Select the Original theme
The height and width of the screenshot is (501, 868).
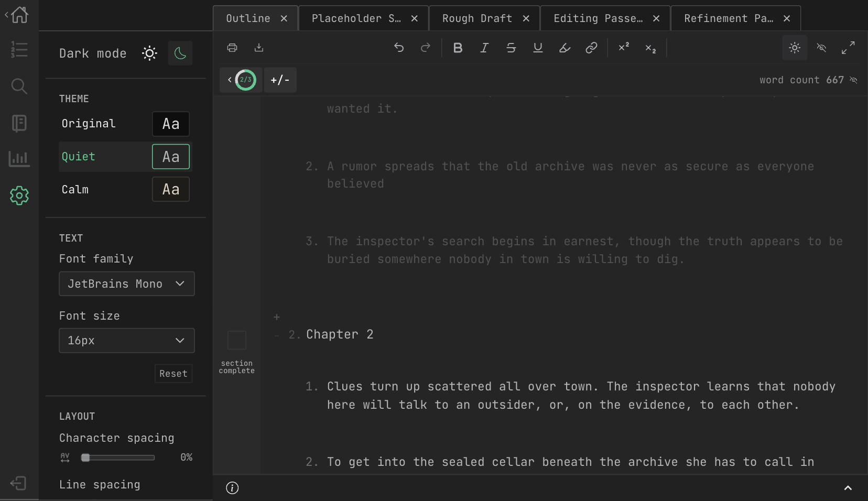(125, 124)
